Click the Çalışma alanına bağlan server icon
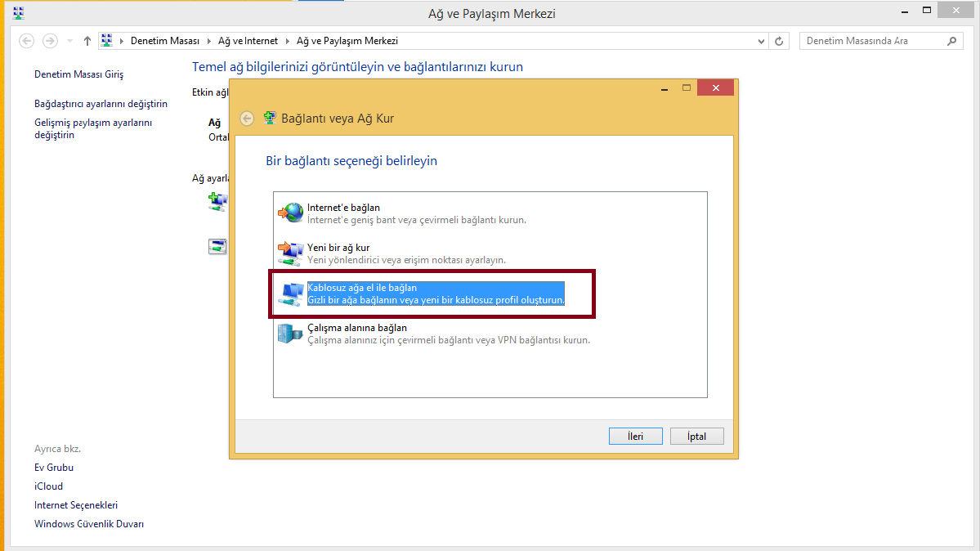 tap(289, 334)
